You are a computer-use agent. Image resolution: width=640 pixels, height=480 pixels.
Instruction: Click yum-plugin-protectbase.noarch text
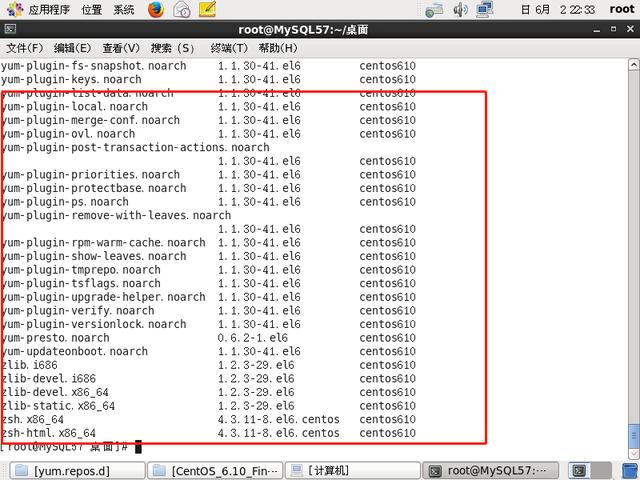(x=93, y=188)
